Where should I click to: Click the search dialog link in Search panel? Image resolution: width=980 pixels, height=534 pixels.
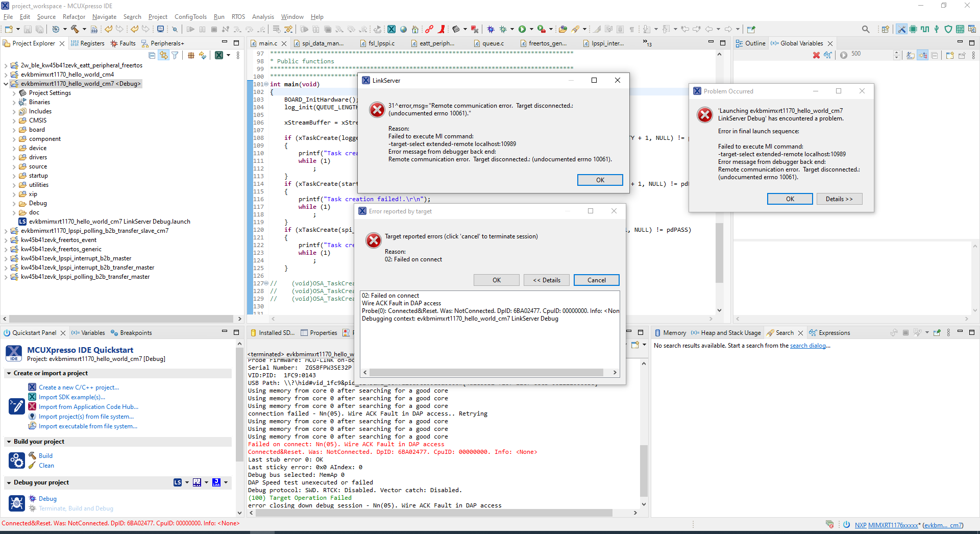[x=808, y=346]
